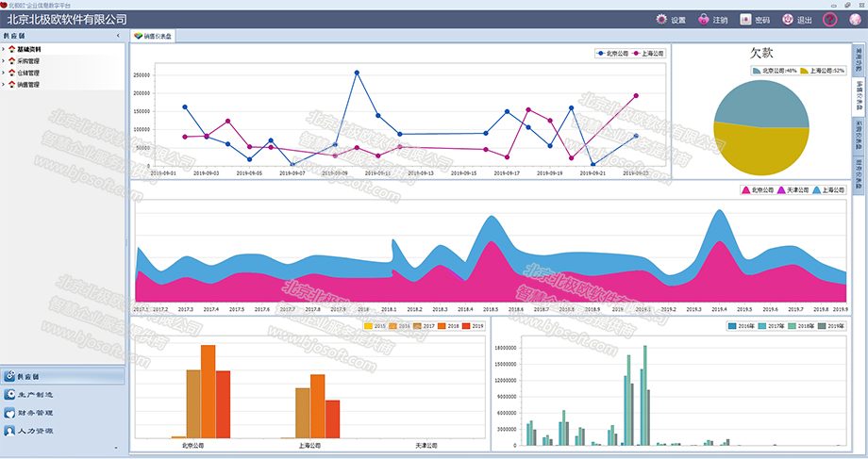Click the tallest orange 2018 bar for 北京公司
The image size is (868, 459).
pyautogui.click(x=209, y=391)
